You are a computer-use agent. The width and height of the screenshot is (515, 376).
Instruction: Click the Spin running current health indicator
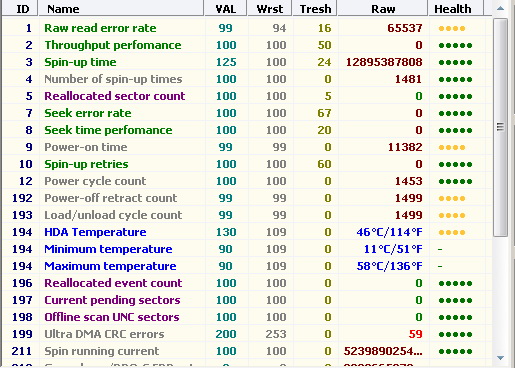click(455, 351)
